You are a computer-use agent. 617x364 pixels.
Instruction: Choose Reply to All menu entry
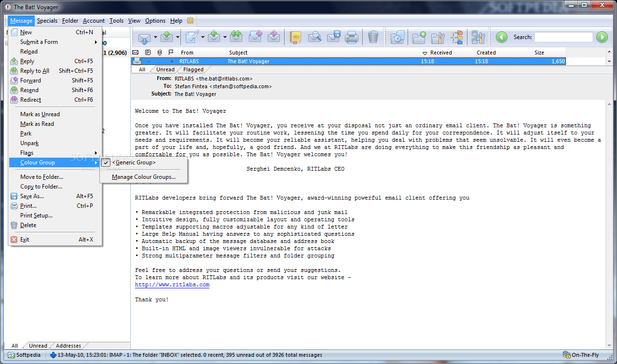coord(55,71)
